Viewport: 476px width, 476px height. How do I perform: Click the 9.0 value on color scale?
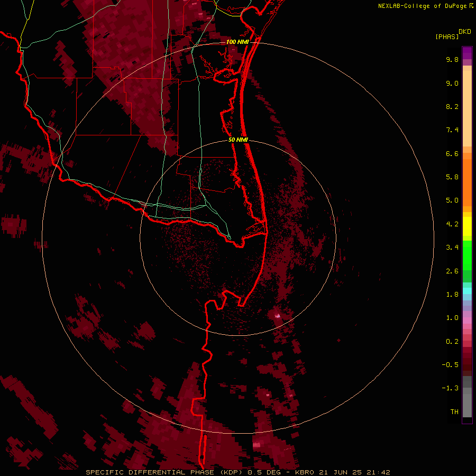[452, 83]
